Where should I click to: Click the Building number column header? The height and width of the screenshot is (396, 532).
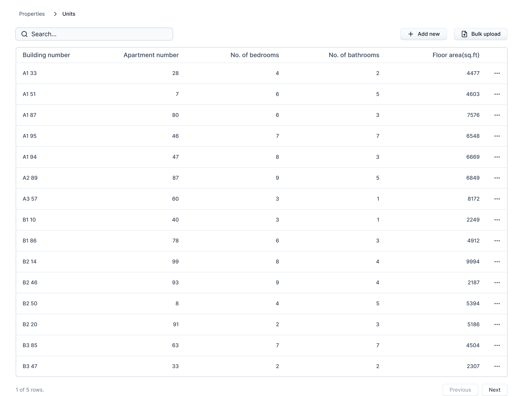point(46,55)
